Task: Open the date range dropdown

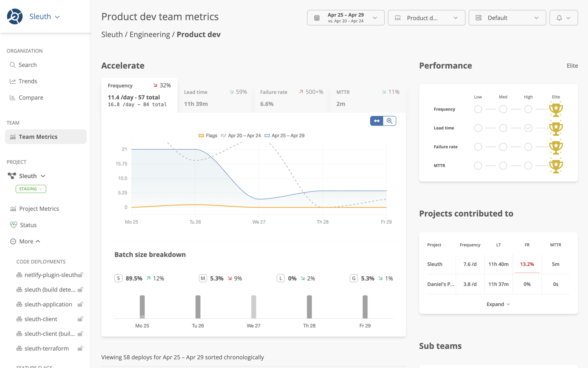Action: click(x=345, y=18)
